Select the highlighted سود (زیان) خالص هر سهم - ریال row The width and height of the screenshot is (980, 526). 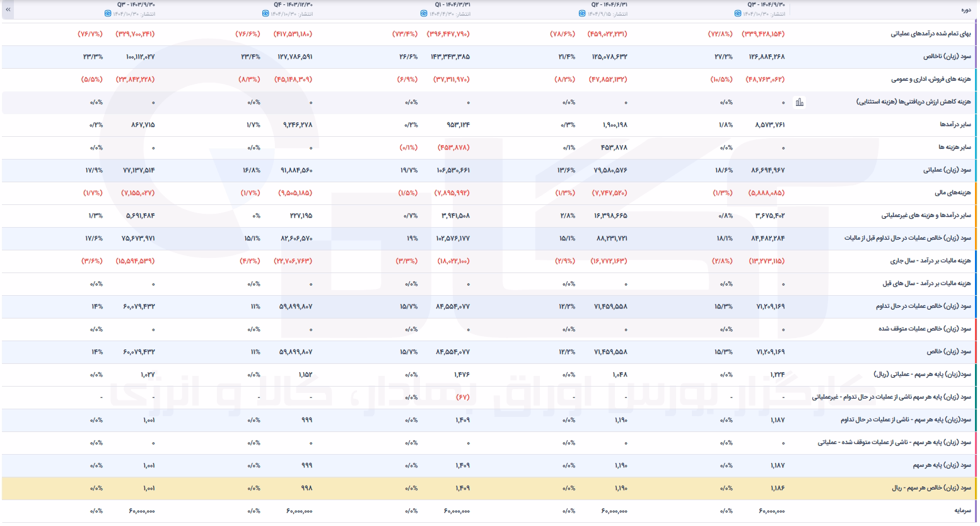[x=490, y=488]
